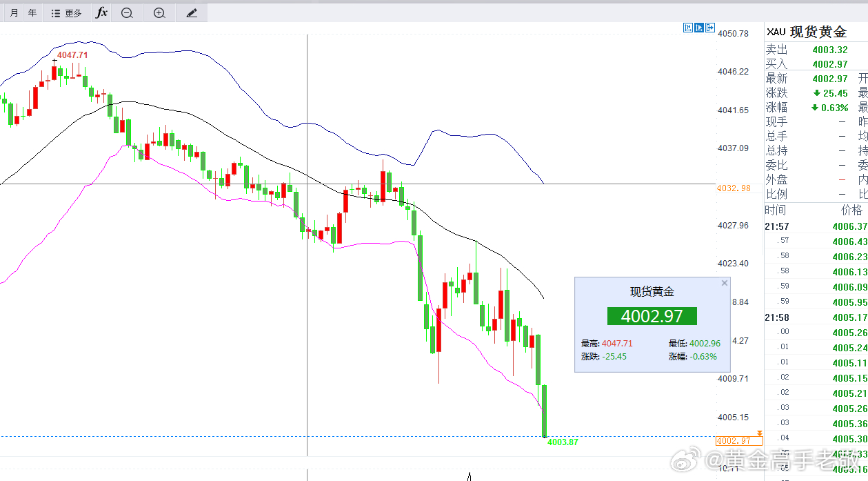The width and height of the screenshot is (868, 481).
Task: Click the 委比 row label
Action: (776, 166)
